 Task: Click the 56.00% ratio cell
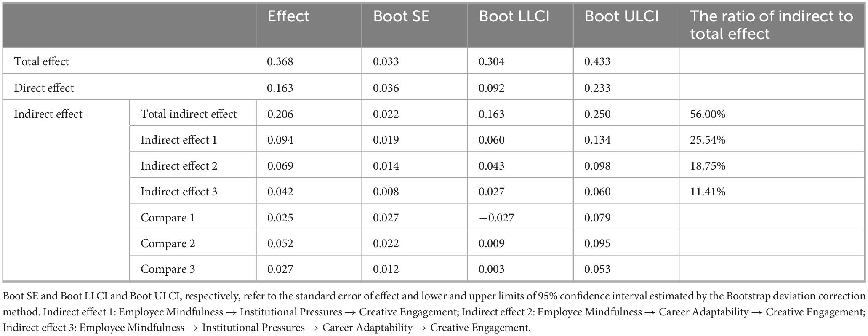708,114
